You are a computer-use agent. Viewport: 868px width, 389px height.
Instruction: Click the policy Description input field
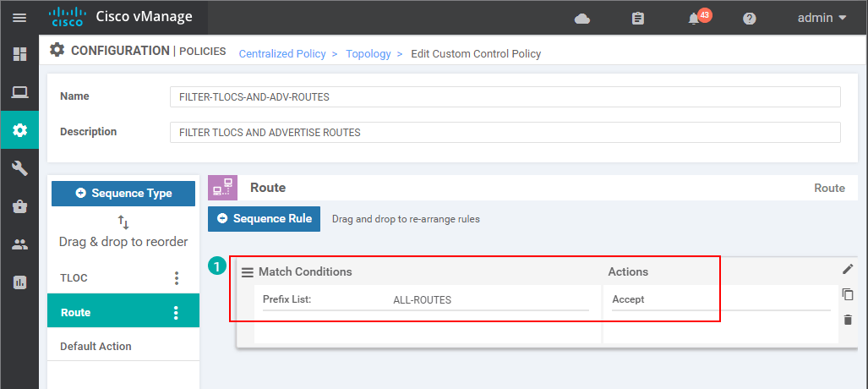coord(505,133)
